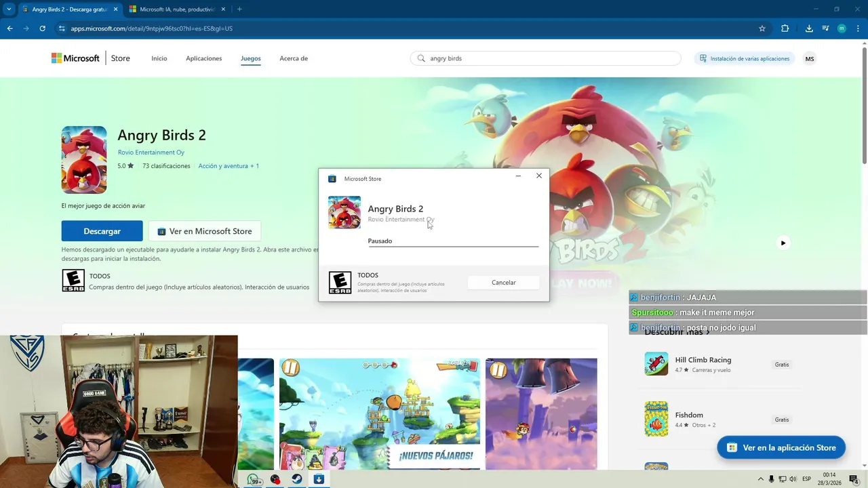
Task: Close the Microsoft: IA, nube browser tab
Action: point(222,9)
